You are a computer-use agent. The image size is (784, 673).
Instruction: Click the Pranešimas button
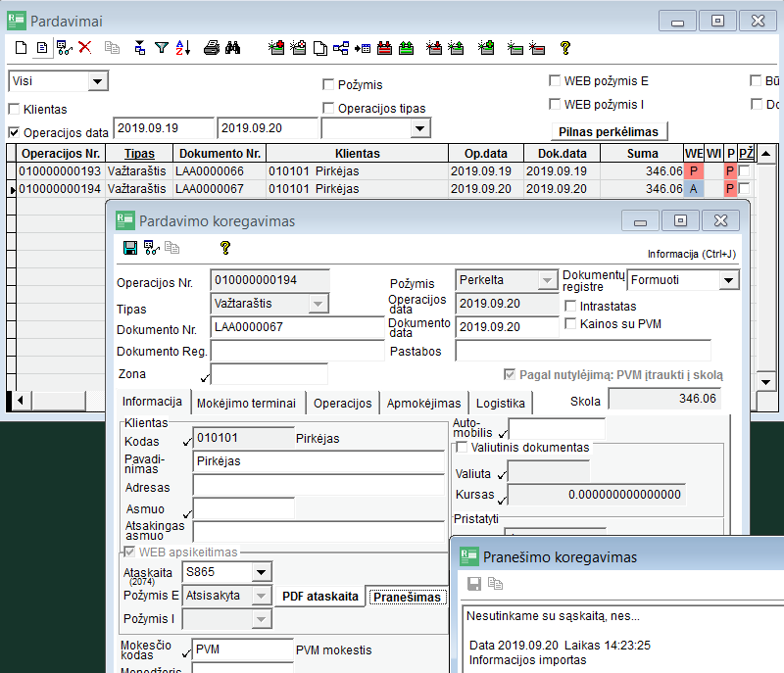tap(407, 597)
